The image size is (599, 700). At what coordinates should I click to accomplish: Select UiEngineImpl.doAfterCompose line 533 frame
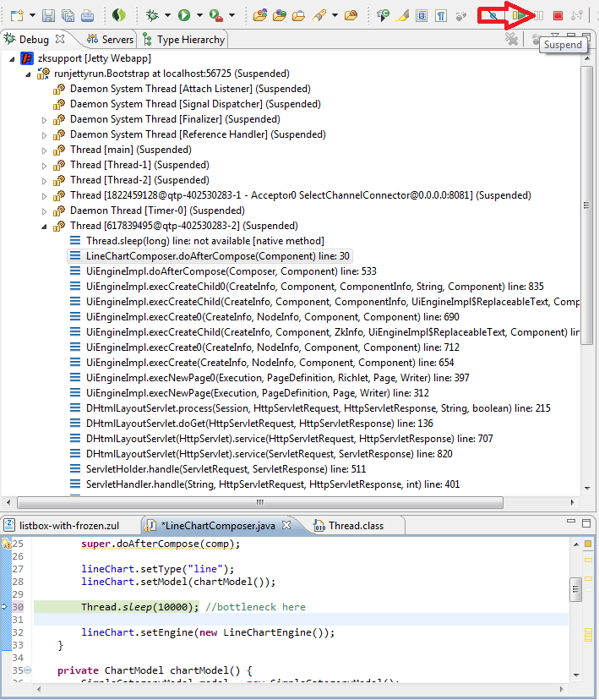(x=231, y=271)
